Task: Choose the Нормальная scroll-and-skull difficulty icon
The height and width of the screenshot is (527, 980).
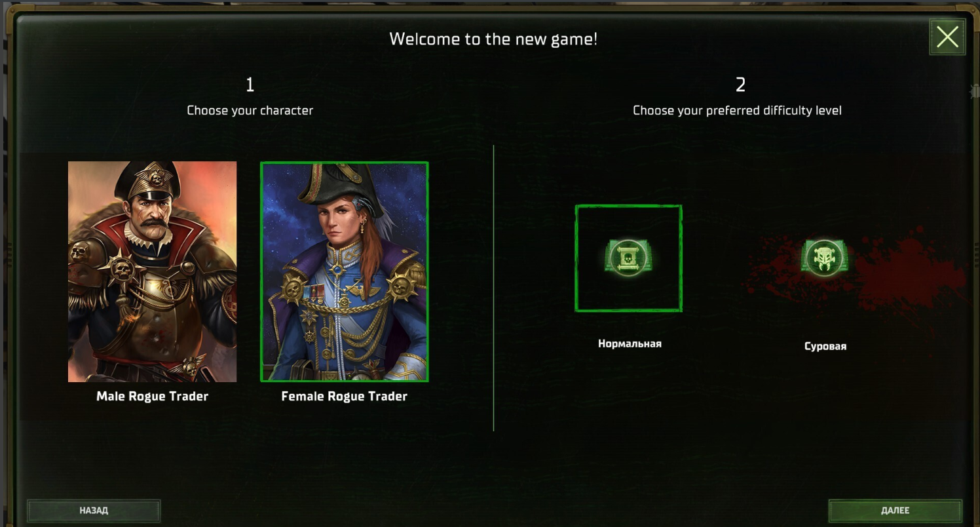Action: pyautogui.click(x=628, y=257)
